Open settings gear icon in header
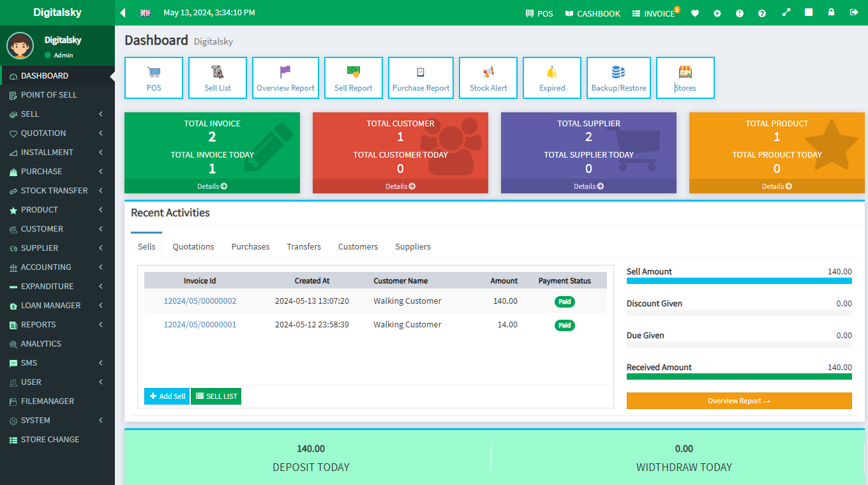Viewport: 868px width, 485px height. tap(717, 13)
